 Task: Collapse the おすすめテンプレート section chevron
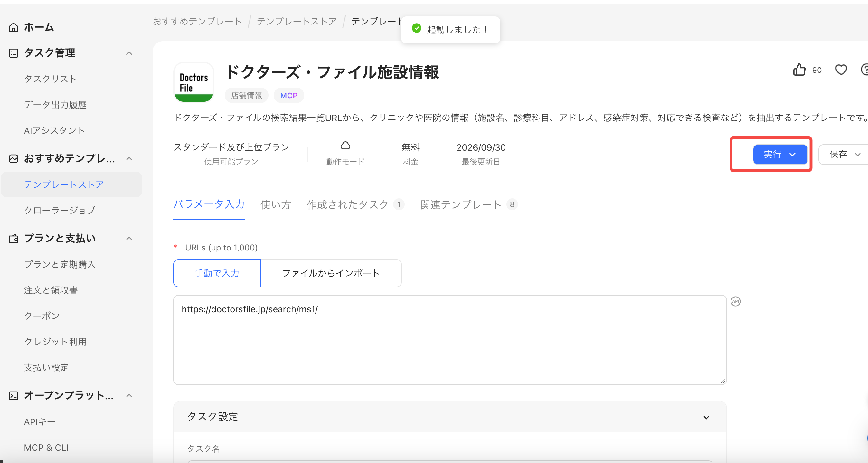click(129, 159)
